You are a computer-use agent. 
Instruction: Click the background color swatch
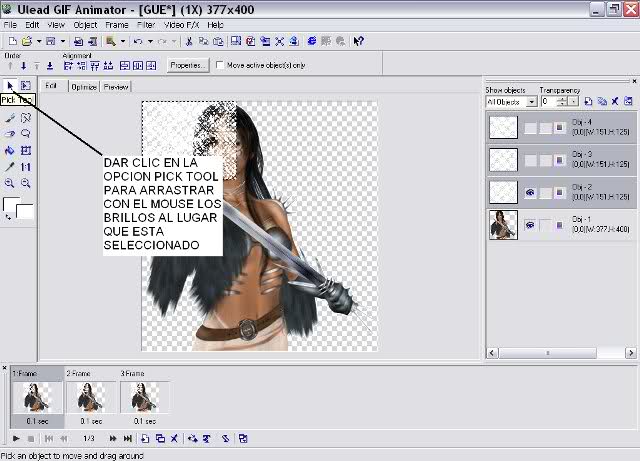25,211
